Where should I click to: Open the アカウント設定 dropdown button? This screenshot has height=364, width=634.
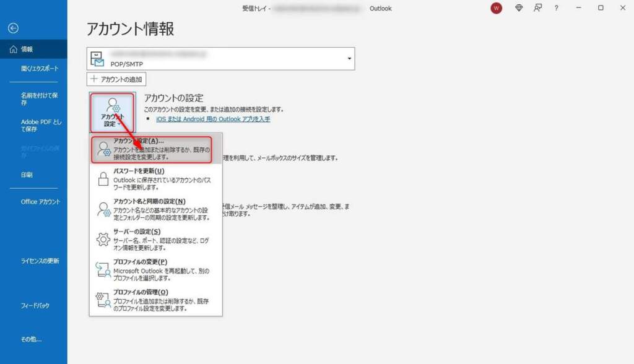113,113
